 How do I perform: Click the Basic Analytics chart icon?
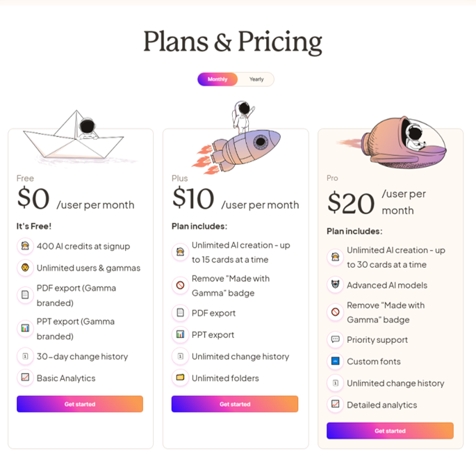pos(25,378)
